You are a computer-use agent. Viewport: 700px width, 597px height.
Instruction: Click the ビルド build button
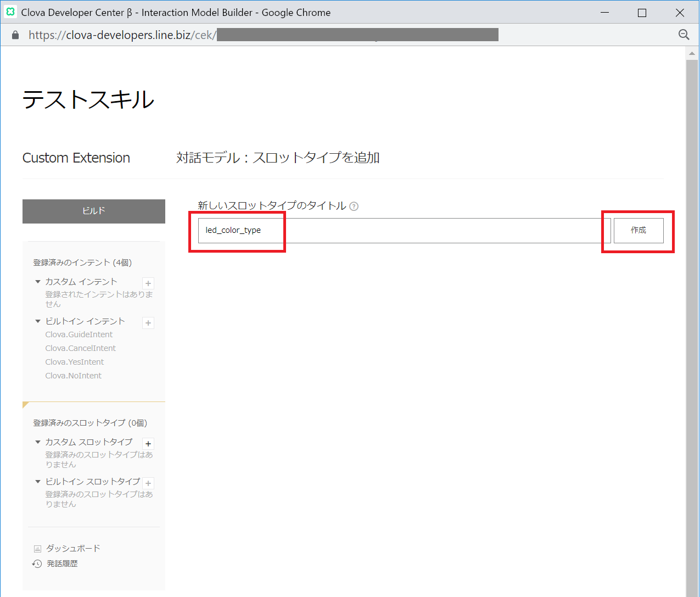[x=94, y=211]
